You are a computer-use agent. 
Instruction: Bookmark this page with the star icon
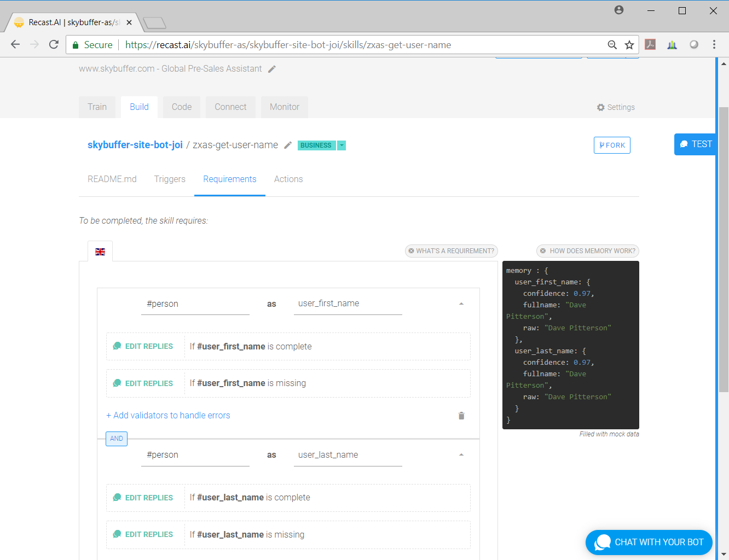(629, 45)
